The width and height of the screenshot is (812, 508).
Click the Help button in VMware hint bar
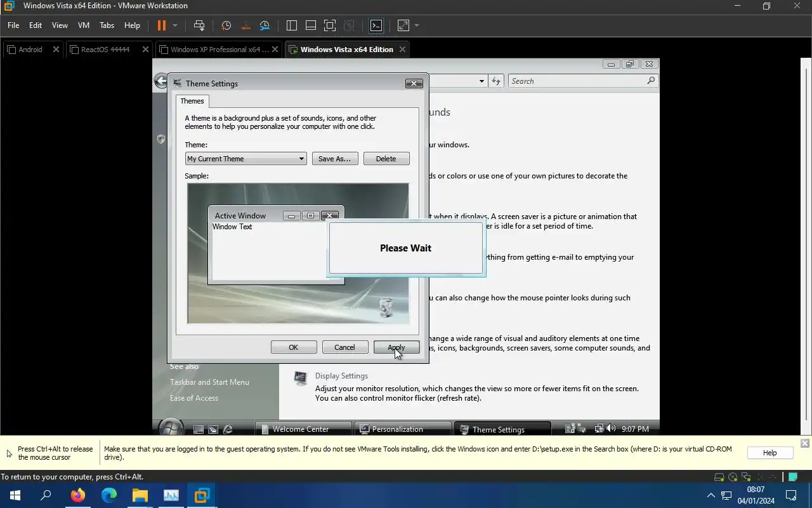pos(769,453)
